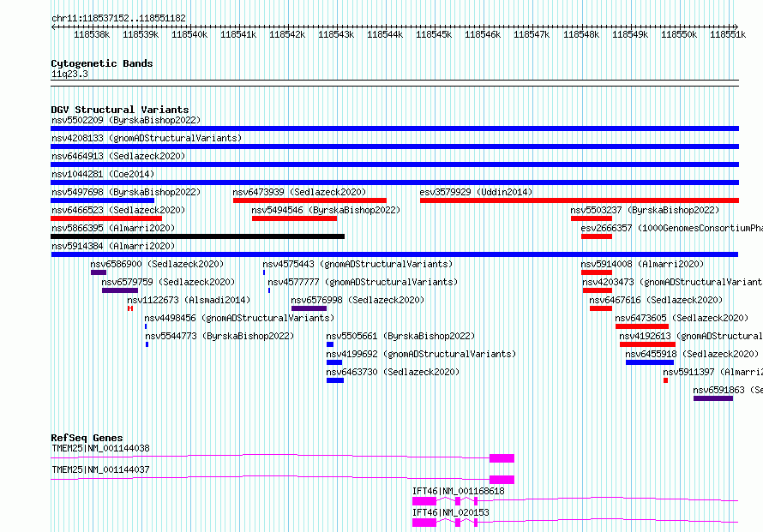Click the nsv6579759 (Sedlazeck2020) label
The width and height of the screenshot is (763, 532).
pos(168,282)
